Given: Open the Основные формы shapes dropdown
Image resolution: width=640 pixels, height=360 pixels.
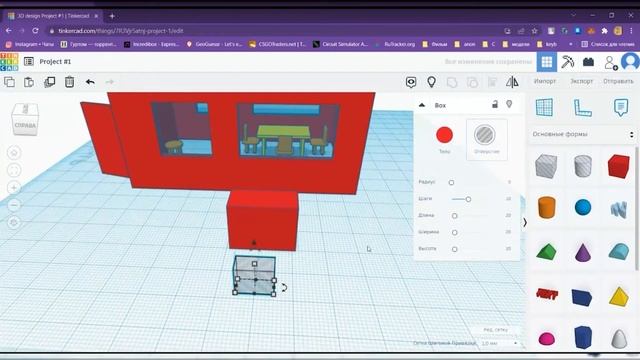Looking at the screenshot, I should pos(583,134).
